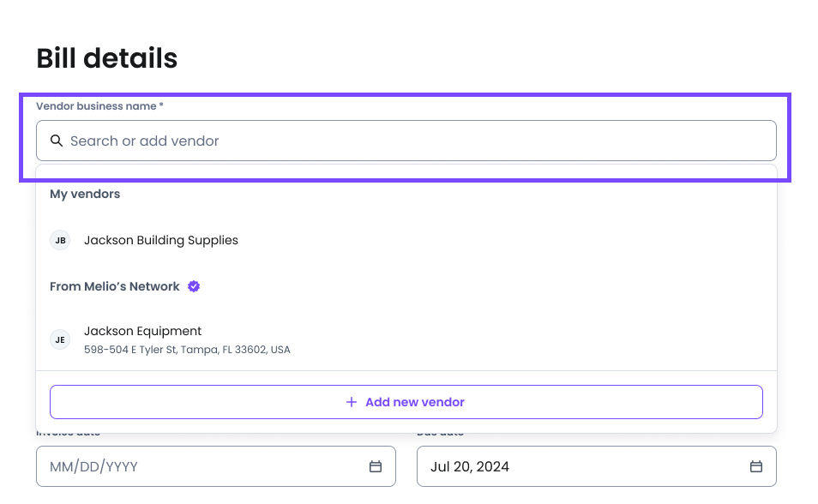Click the plus icon on Add new vendor
This screenshot has width=818, height=504.
tap(352, 402)
